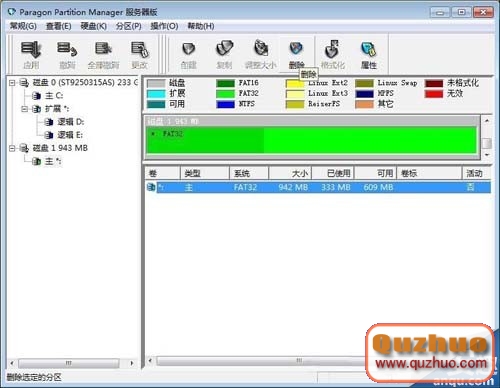This screenshot has width=500, height=388.
Task: Click the 属性 (Properties) toolbar icon
Action: (369, 49)
